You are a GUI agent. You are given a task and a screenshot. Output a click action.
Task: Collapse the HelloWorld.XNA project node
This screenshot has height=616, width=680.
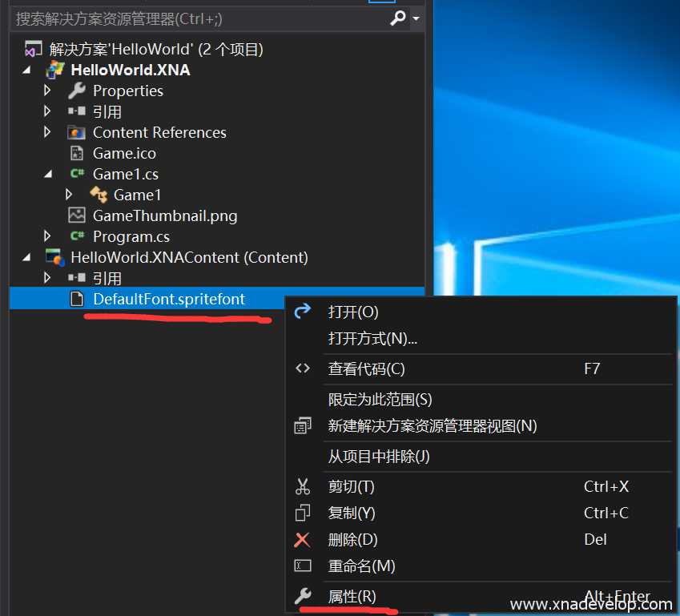point(28,70)
